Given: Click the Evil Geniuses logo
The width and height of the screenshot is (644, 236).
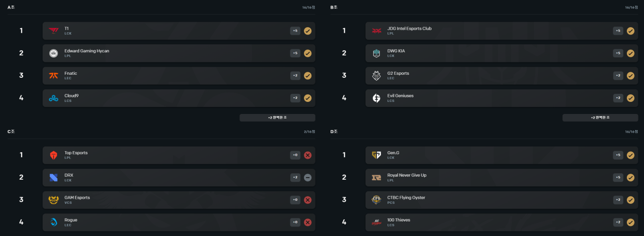Looking at the screenshot, I should 376,98.
